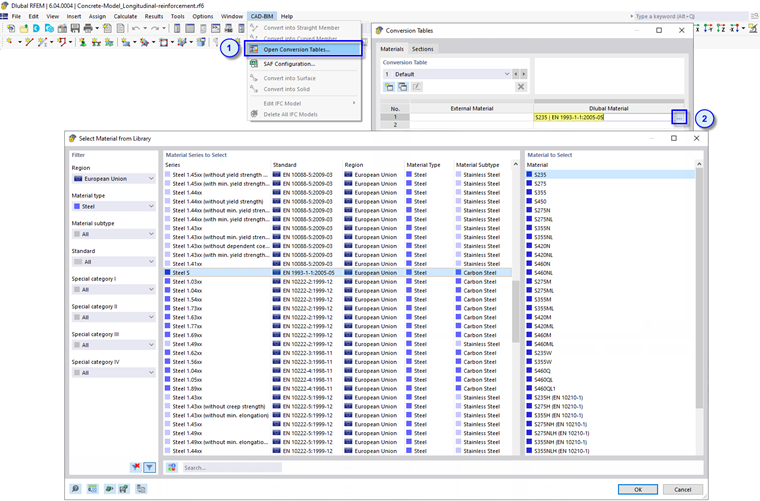Select row 2 External Material cell
Screen dimensions: 760x501
point(472,125)
